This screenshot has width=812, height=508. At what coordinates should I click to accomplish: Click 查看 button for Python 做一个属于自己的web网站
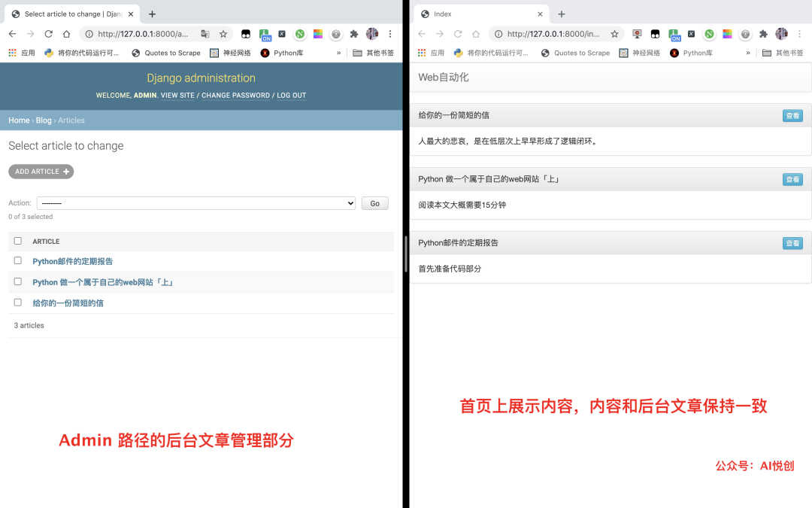click(792, 179)
